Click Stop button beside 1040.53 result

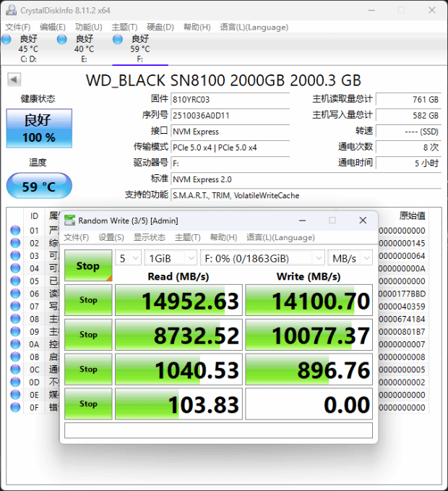tap(88, 370)
